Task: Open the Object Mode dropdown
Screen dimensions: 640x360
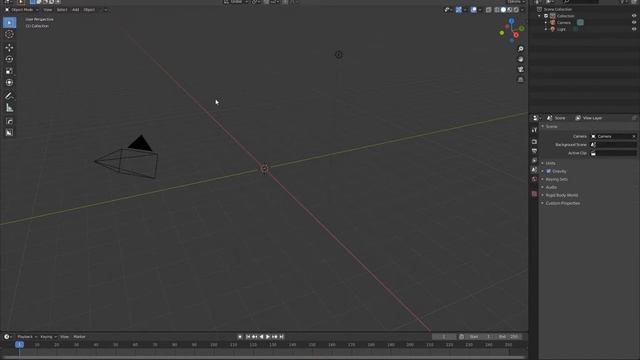Action: pyautogui.click(x=21, y=10)
